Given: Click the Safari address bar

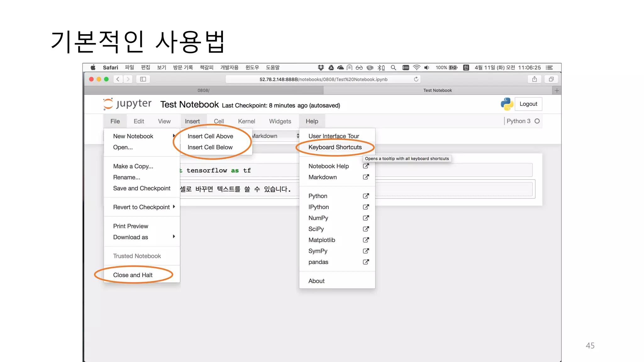Looking at the screenshot, I should pyautogui.click(x=323, y=79).
